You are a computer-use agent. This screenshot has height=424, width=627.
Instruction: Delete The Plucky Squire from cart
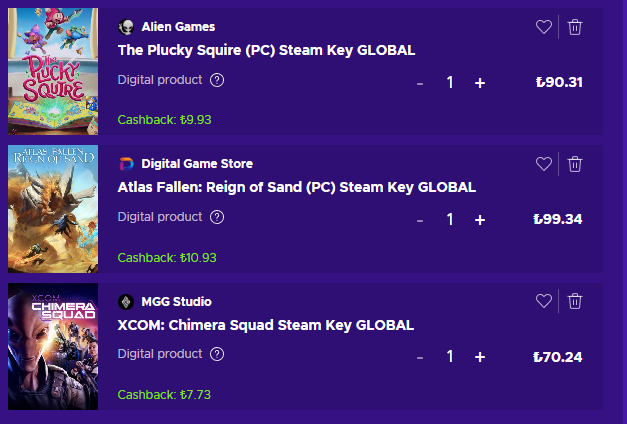(x=575, y=27)
